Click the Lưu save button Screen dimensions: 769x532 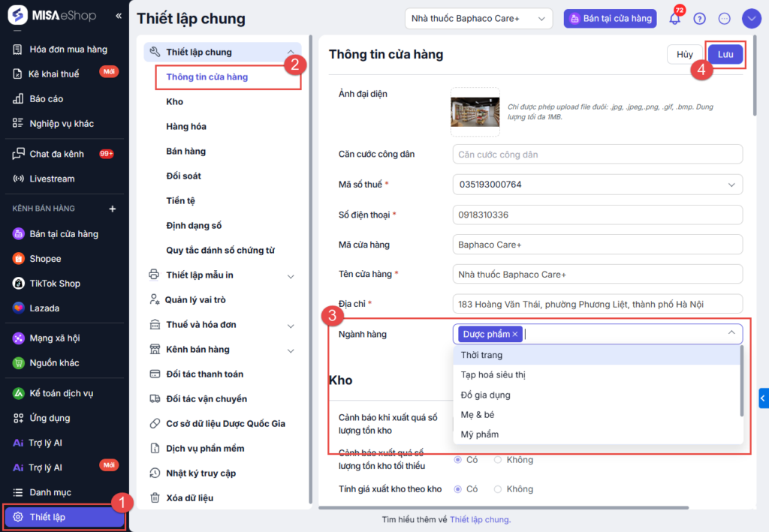coord(725,54)
